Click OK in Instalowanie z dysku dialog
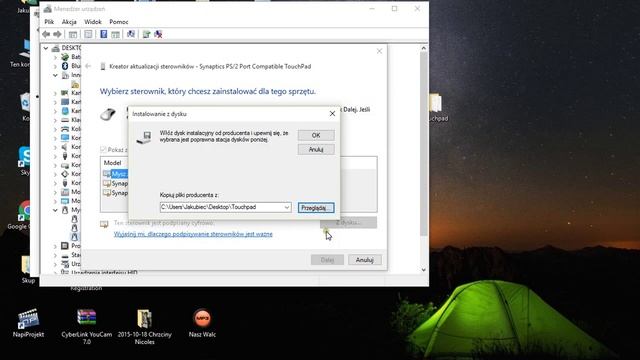640x360 pixels. 316,135
